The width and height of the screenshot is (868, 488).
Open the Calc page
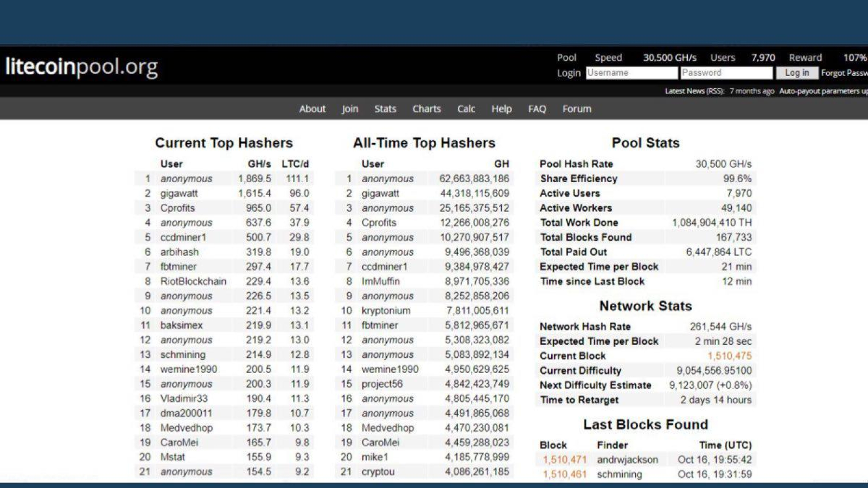pos(466,109)
